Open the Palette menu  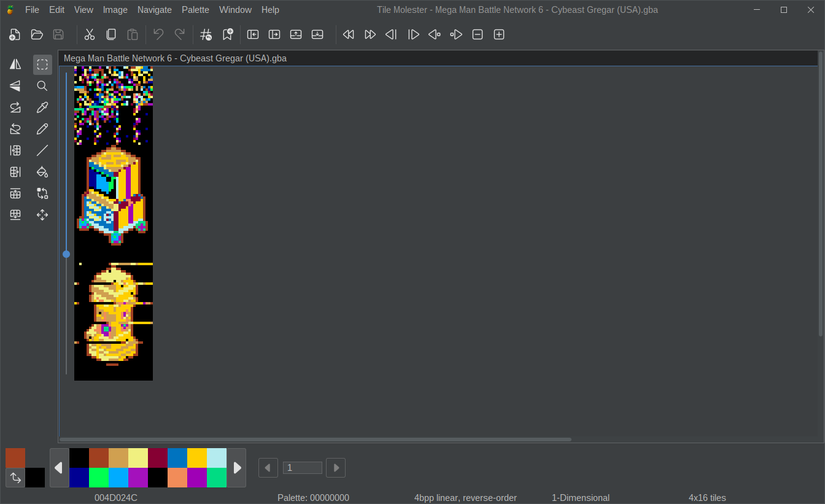195,10
